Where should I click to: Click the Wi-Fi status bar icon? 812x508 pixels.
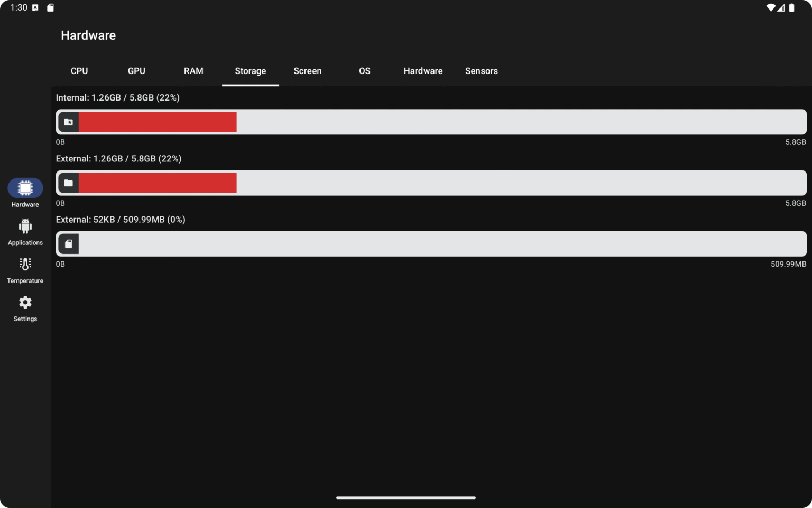pos(771,7)
